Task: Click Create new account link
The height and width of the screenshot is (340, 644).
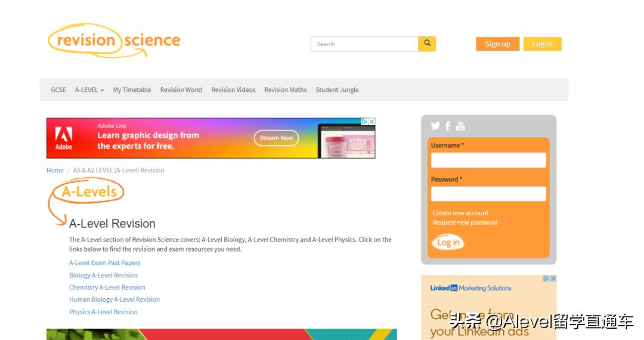Action: (x=460, y=213)
